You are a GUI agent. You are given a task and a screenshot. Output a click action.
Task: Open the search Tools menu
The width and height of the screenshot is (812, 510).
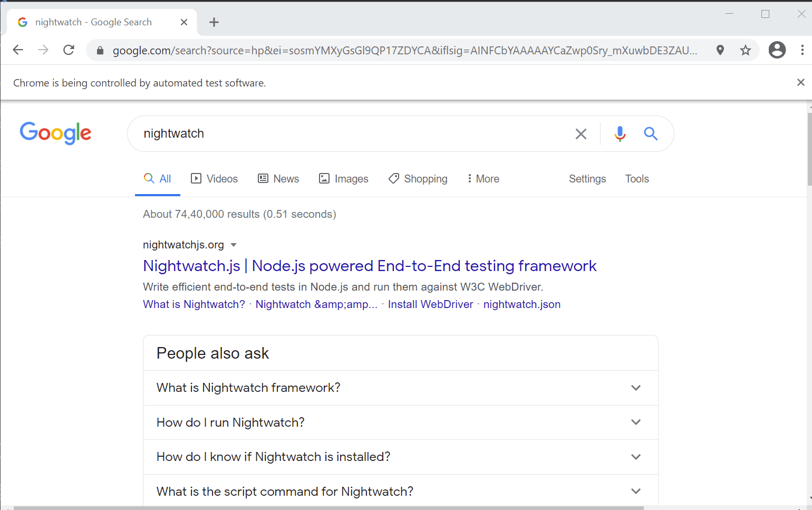[636, 178]
